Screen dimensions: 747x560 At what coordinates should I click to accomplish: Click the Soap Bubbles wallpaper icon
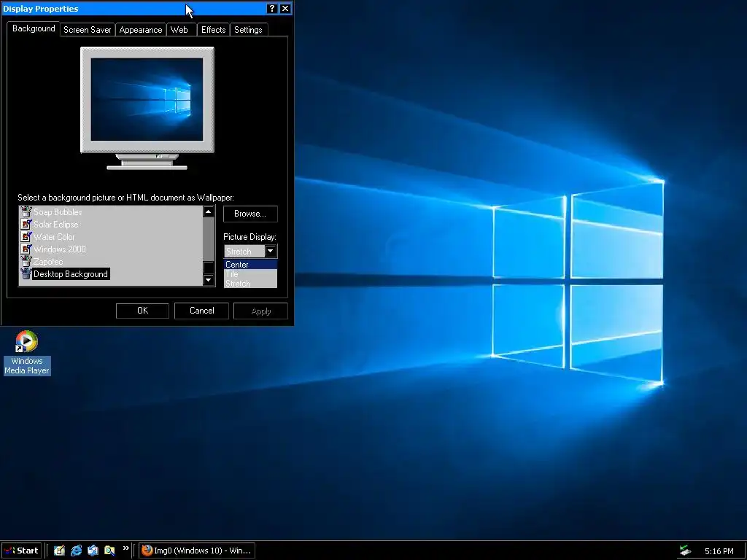click(x=26, y=211)
